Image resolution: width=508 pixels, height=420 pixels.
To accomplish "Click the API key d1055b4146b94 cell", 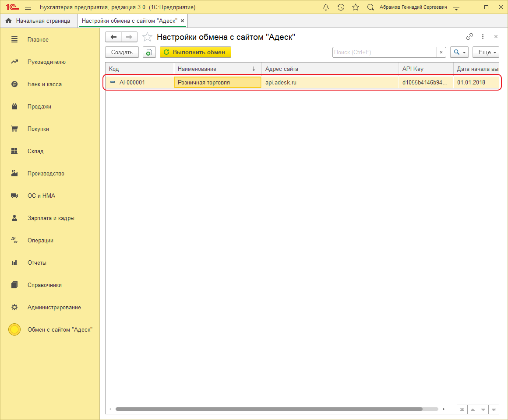I will [426, 83].
